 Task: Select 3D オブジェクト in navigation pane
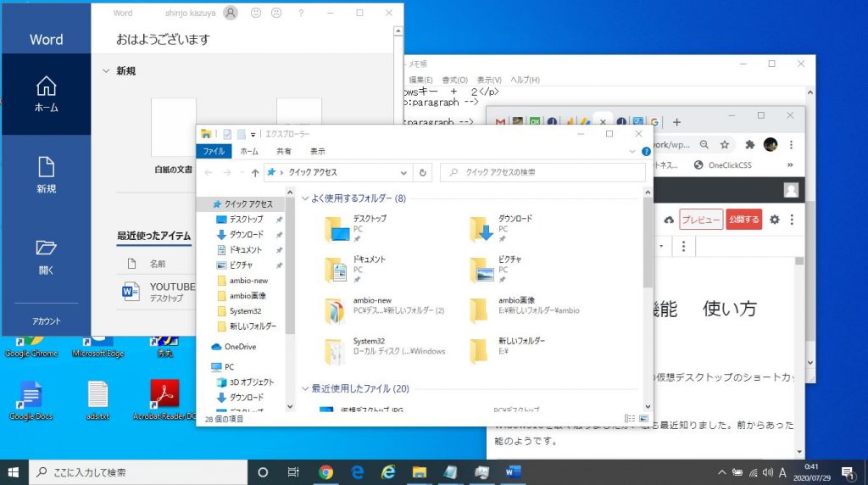[x=251, y=382]
